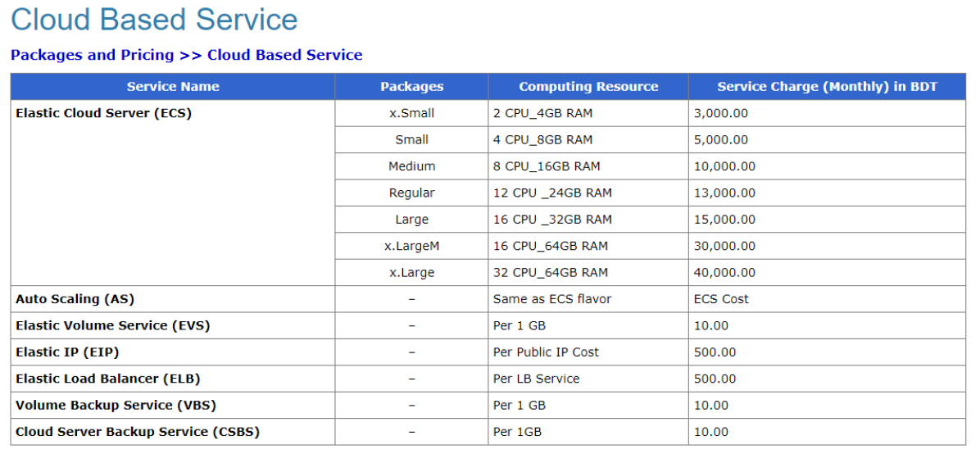
Task: Select the Elastic Volume Service (EVS) label
Action: click(112, 325)
